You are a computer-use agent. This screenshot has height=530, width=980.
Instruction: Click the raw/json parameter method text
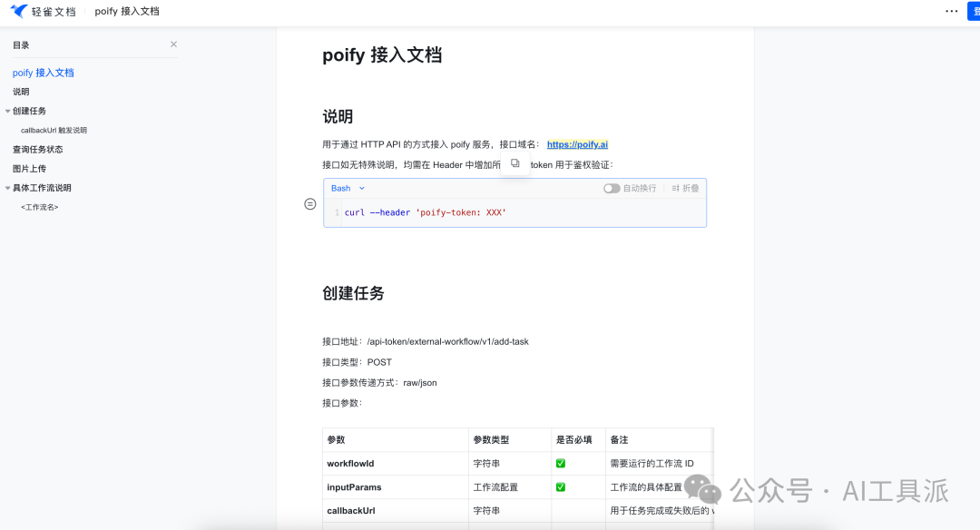click(420, 383)
